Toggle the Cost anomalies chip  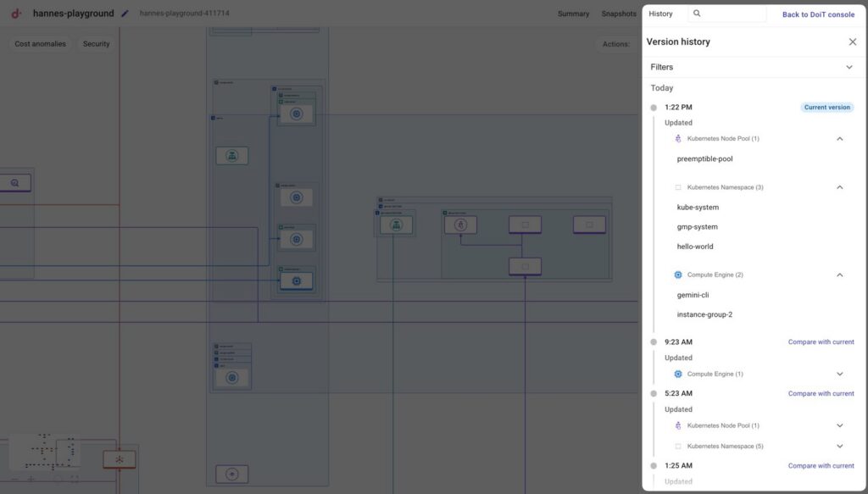(x=40, y=44)
